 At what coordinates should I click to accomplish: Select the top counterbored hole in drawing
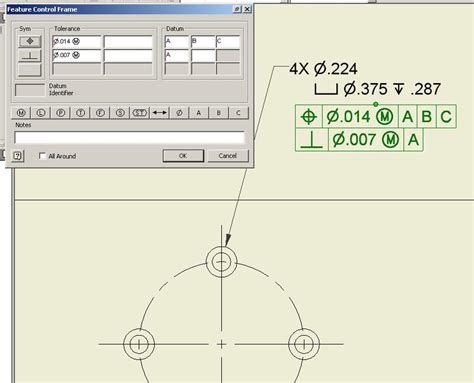point(221,262)
